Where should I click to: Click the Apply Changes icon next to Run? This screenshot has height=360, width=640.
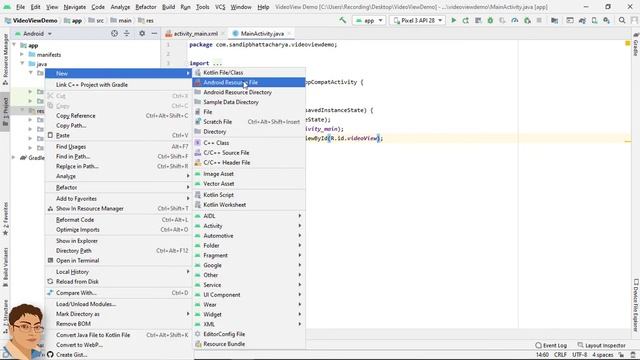[466, 20]
